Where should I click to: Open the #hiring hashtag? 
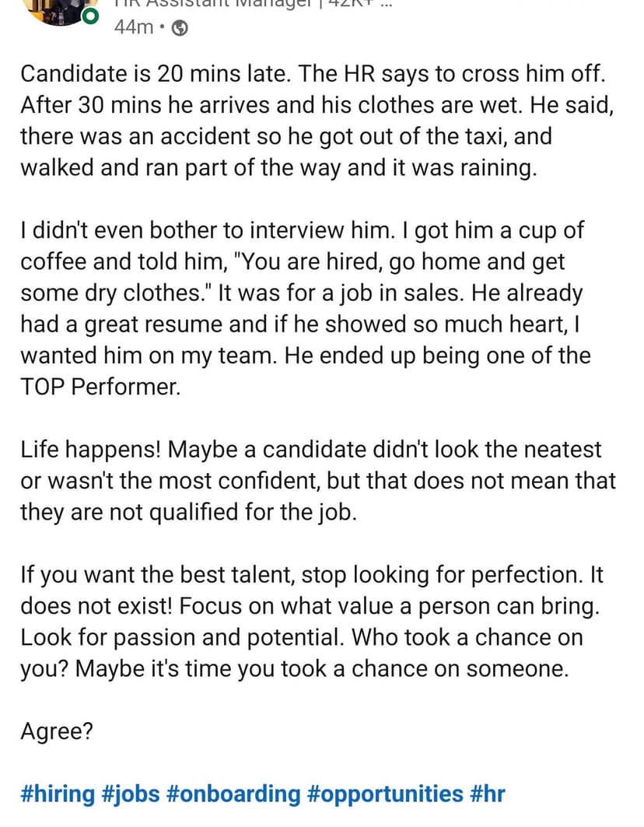pyautogui.click(x=57, y=794)
